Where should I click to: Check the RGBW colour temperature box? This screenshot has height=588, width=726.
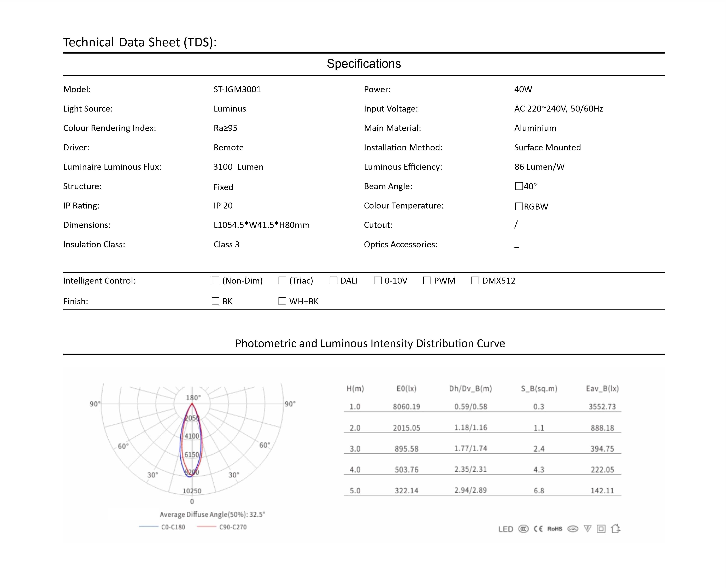(x=519, y=206)
